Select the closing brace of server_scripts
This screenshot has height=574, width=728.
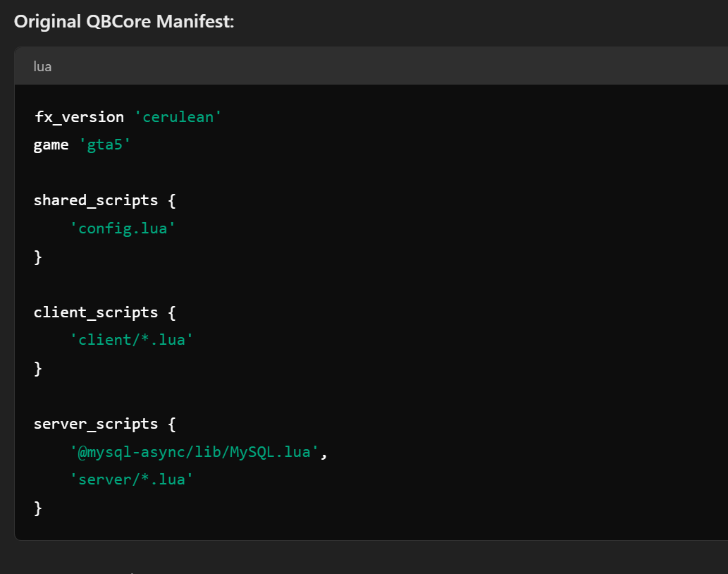[37, 507]
